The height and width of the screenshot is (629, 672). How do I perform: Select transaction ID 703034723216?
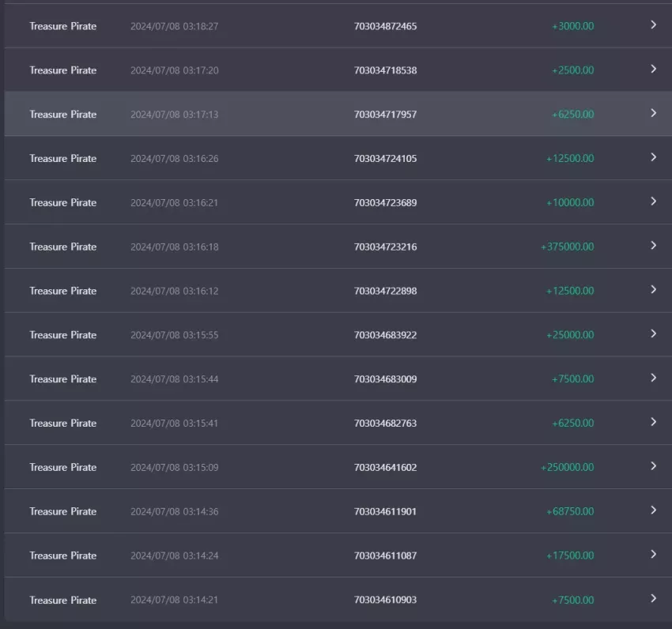click(x=385, y=247)
